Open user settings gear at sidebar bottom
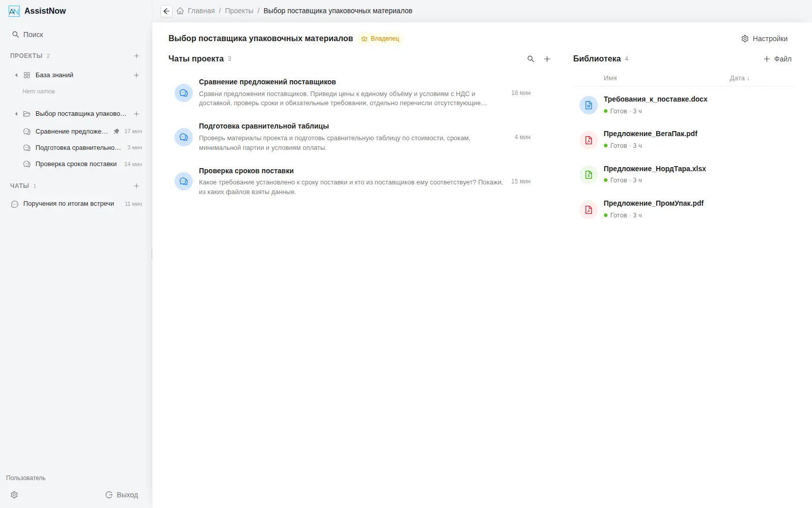Screen dimensions: 812x508 click(x=14, y=495)
